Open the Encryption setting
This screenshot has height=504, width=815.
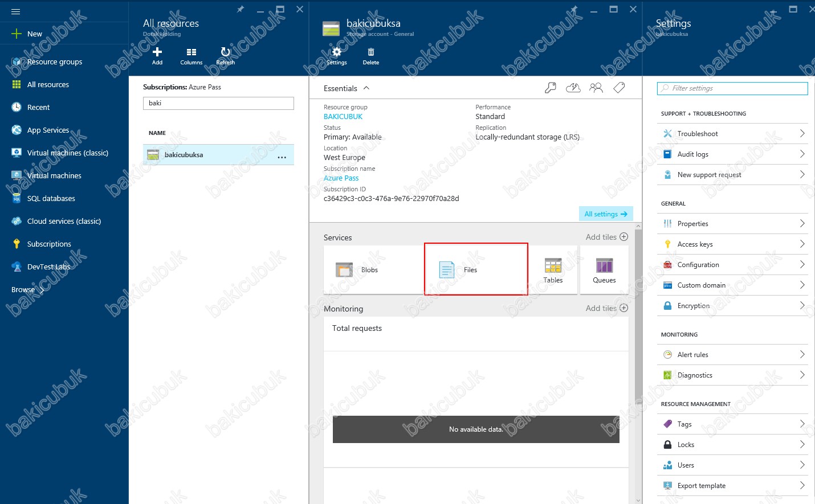click(x=732, y=306)
